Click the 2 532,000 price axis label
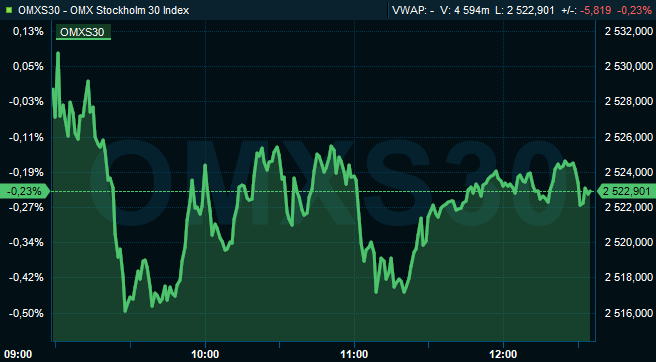This screenshot has height=362, width=656. point(629,31)
